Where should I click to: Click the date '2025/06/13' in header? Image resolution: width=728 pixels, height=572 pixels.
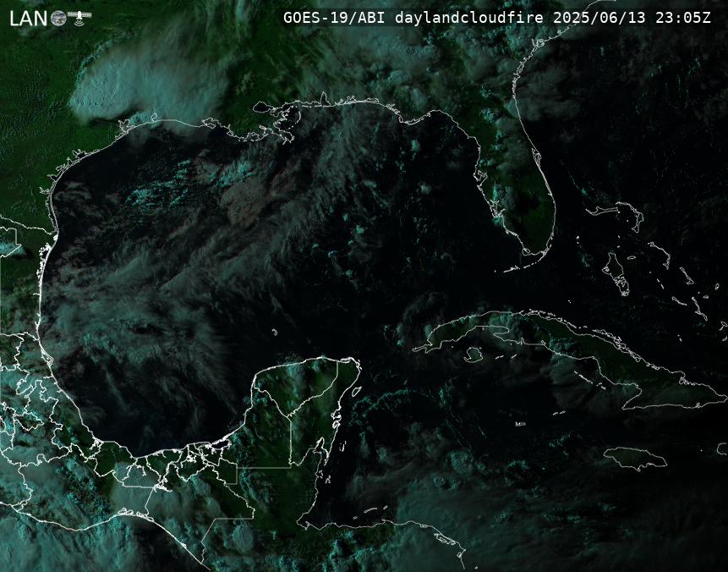pyautogui.click(x=599, y=18)
